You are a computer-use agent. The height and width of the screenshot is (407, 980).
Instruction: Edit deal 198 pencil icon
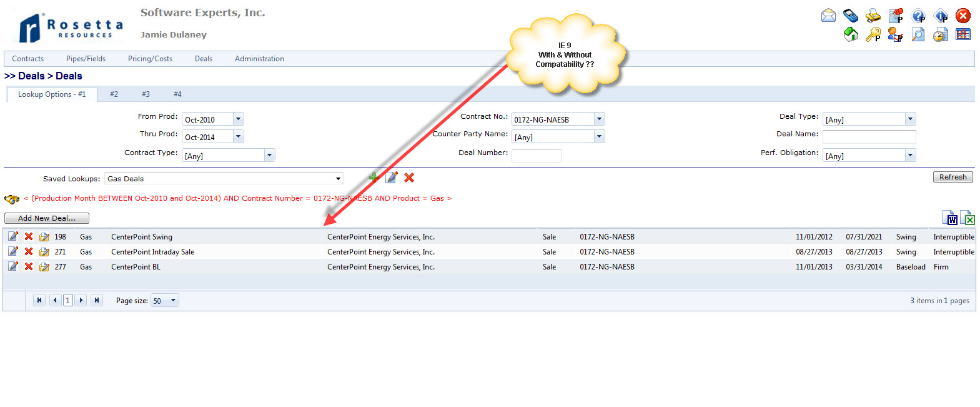click(x=13, y=236)
